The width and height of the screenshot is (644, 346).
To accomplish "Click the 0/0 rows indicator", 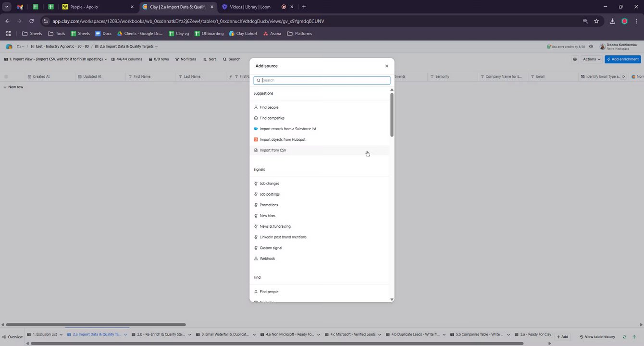I will coord(159,59).
